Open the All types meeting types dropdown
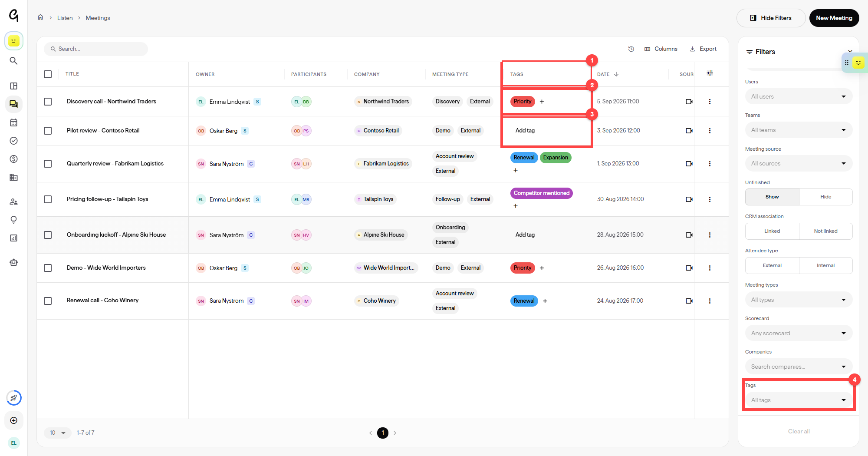Viewport: 868px width, 456px height. (799, 300)
